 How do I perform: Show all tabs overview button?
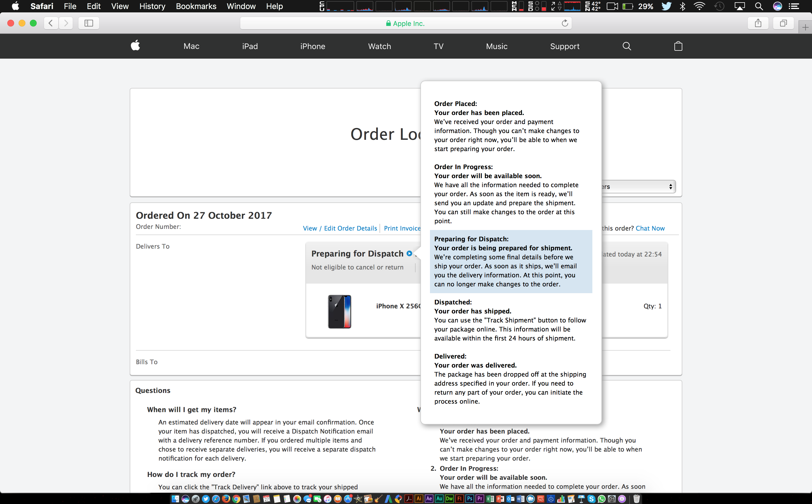[783, 23]
